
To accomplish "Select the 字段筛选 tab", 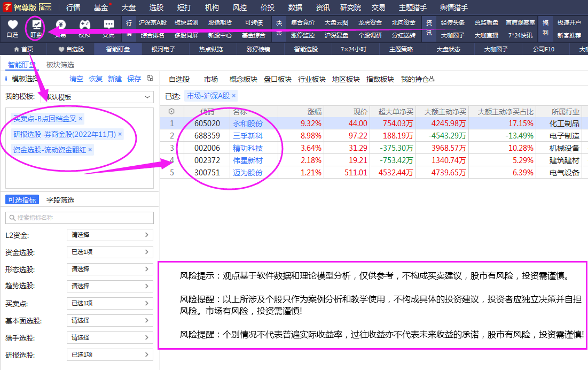I will [60, 200].
